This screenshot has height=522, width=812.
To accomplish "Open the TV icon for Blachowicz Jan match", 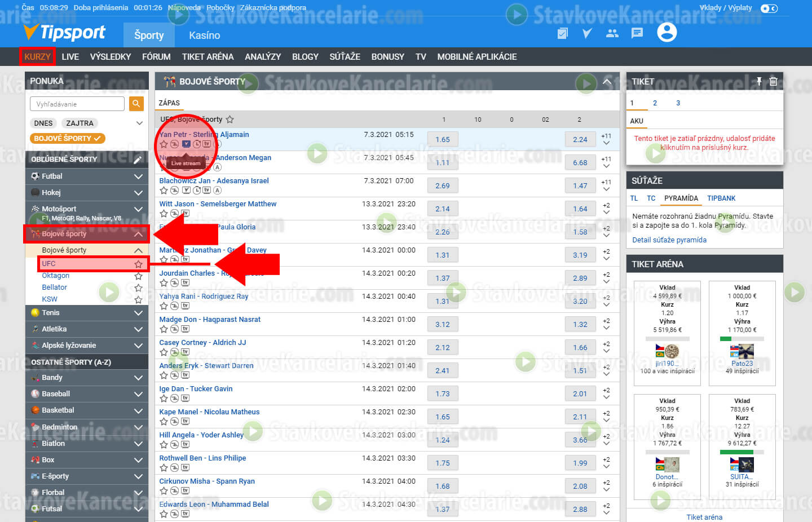I will click(x=206, y=190).
